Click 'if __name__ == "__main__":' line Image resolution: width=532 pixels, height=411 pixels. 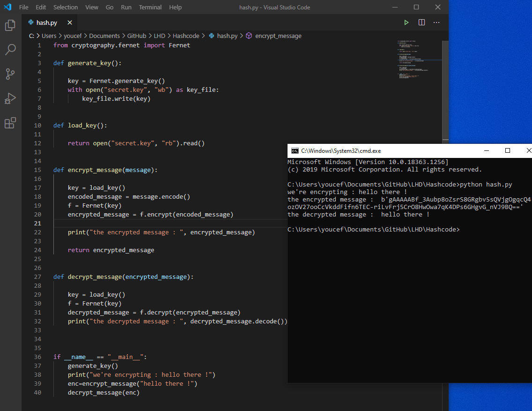[x=100, y=357]
